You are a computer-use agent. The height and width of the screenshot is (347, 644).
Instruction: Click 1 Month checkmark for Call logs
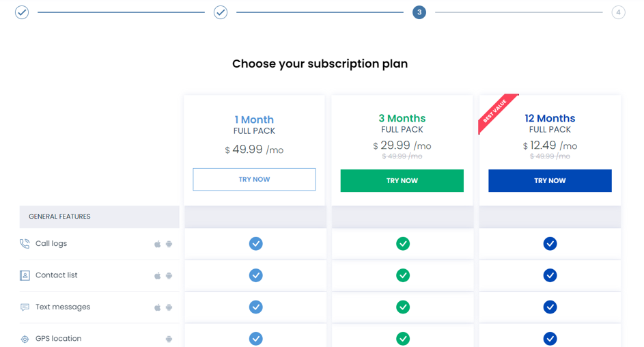click(x=255, y=244)
